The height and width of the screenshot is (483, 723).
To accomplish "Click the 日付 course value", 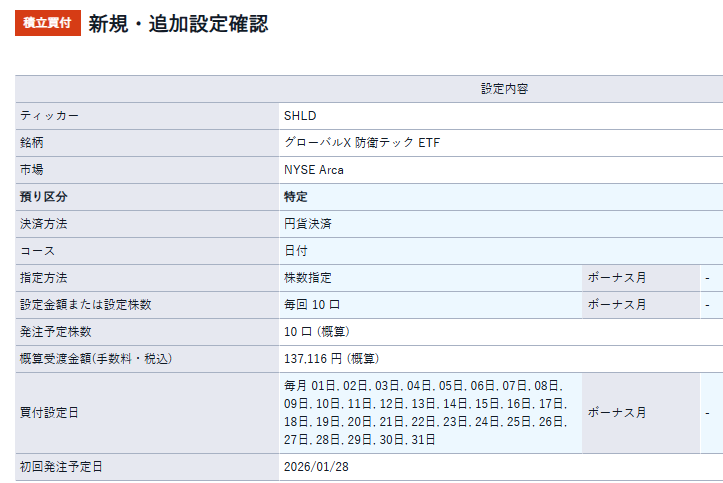I will [296, 251].
